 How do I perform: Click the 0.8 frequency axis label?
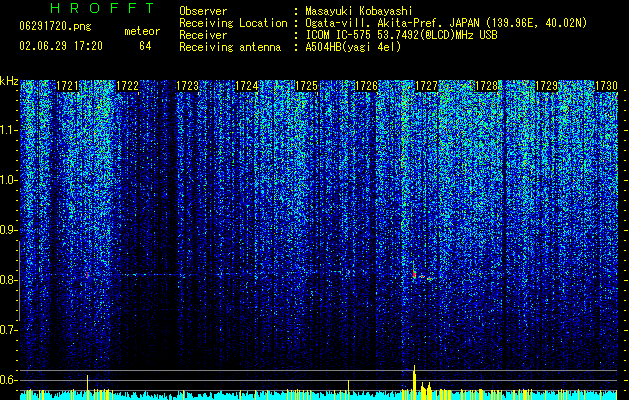[x=9, y=280]
